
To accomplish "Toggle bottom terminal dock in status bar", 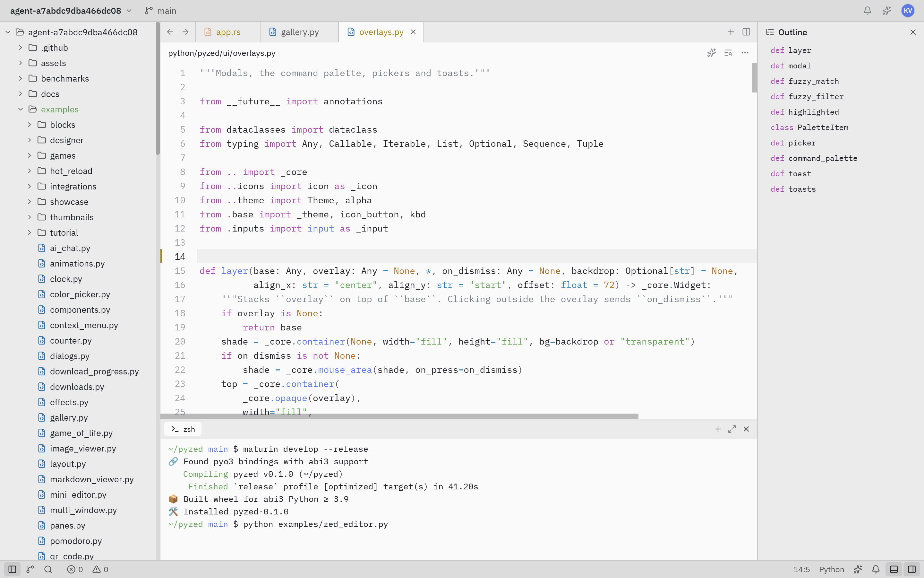I will (x=894, y=570).
